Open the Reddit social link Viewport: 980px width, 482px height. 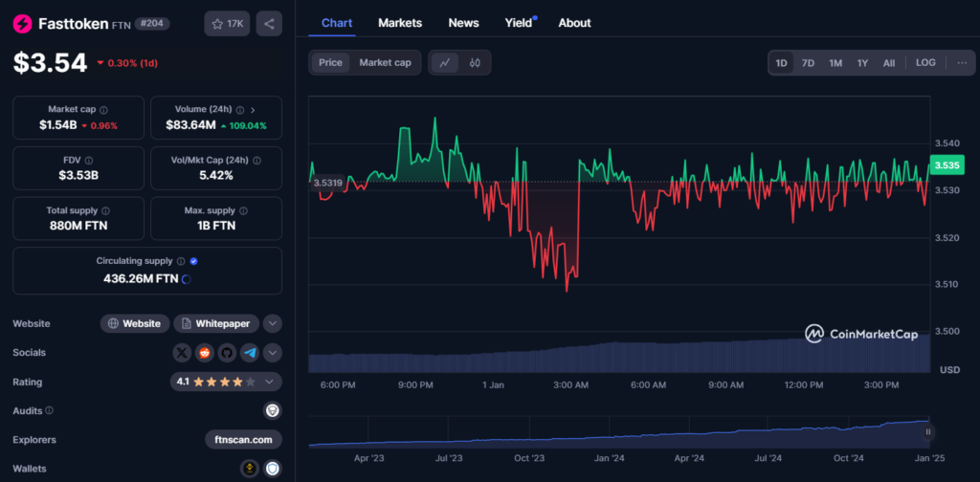[x=204, y=353]
